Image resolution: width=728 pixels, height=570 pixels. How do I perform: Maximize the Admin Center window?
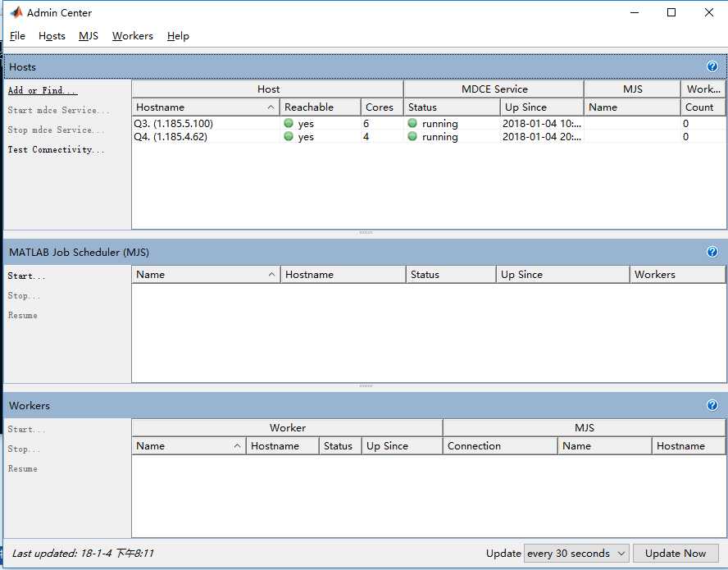(x=671, y=12)
